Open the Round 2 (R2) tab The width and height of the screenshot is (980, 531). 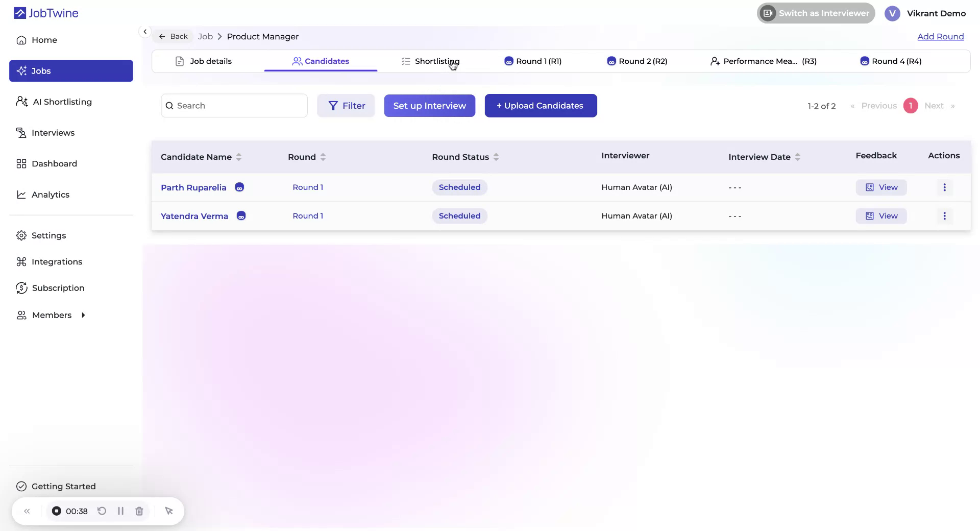tap(642, 61)
